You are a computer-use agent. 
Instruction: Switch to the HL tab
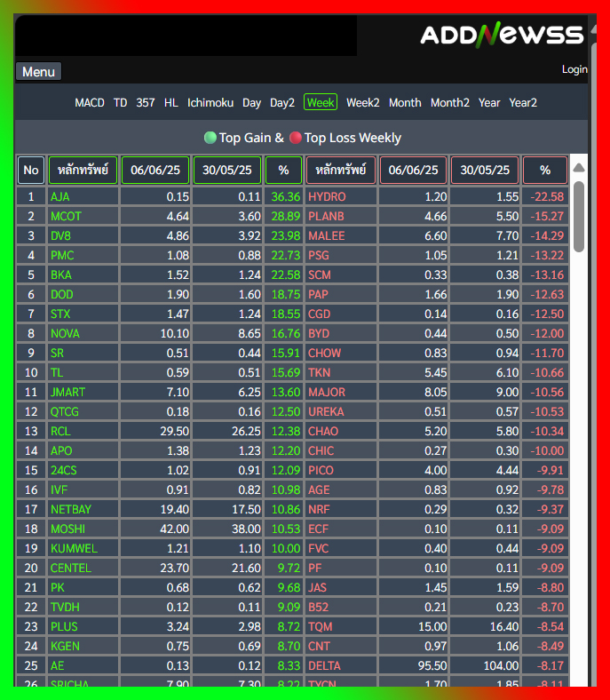pyautogui.click(x=170, y=103)
